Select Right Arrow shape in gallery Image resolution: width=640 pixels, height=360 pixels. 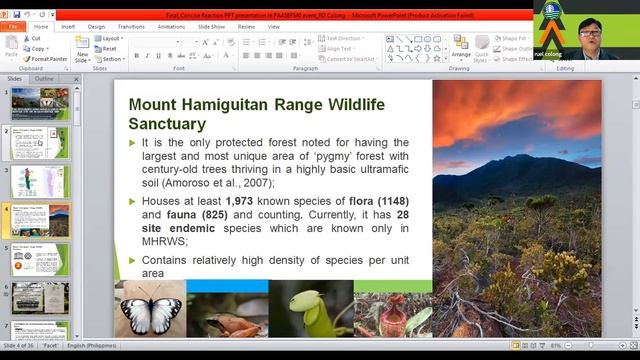pos(418,49)
